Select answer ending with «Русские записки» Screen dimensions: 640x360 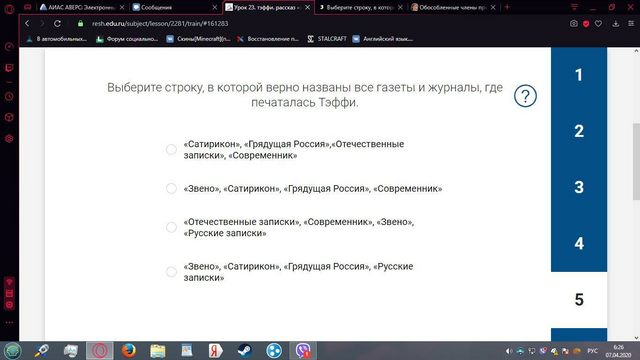tap(171, 272)
